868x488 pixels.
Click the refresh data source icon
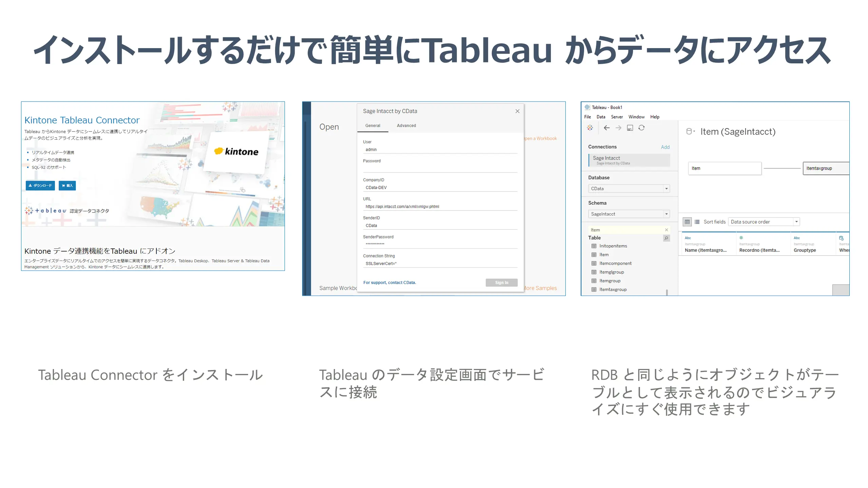(641, 128)
